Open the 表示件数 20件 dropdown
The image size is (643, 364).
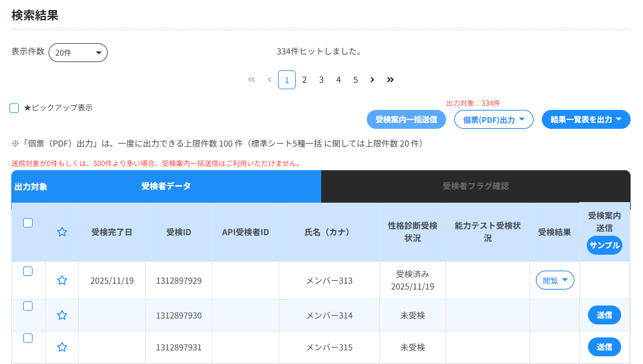77,53
